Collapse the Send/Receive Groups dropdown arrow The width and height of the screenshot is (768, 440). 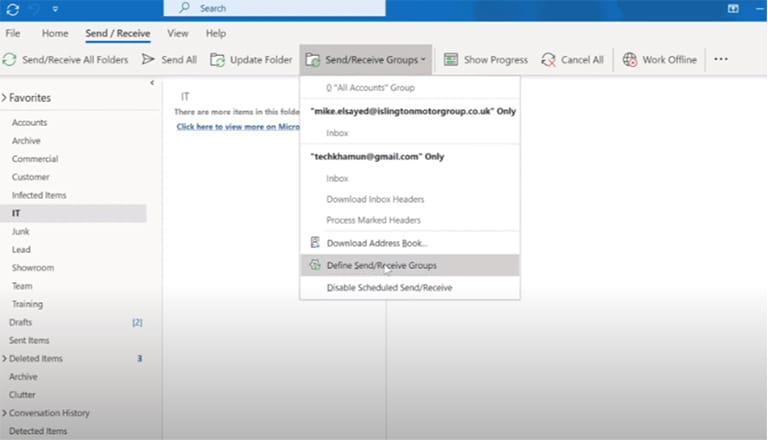[423, 60]
